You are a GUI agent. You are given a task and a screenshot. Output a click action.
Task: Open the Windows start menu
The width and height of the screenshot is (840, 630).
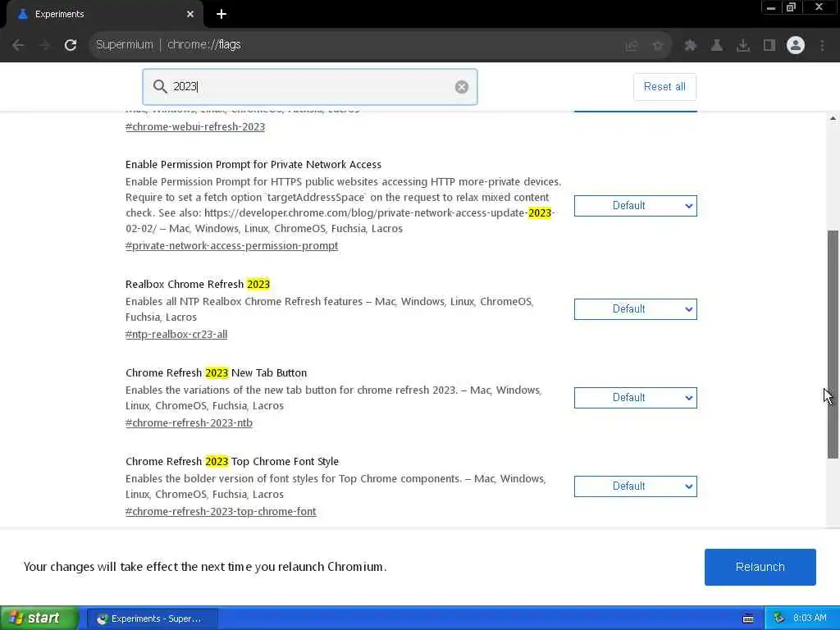(39, 619)
